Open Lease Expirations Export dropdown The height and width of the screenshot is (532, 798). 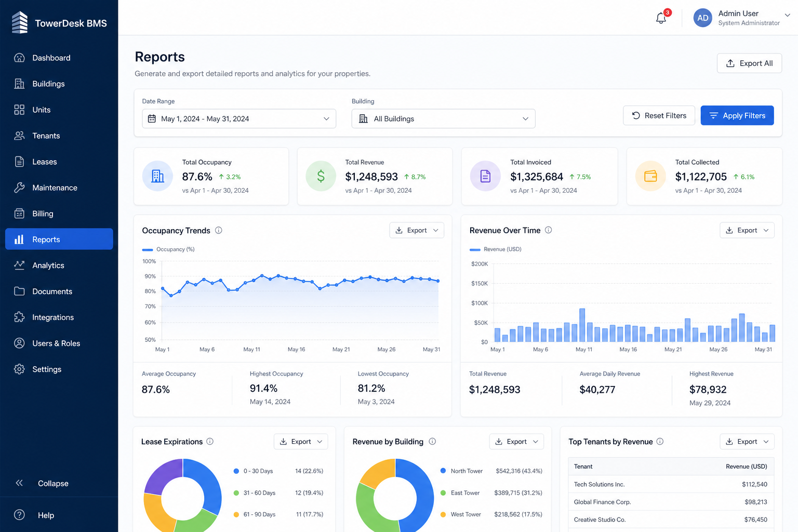pos(301,442)
